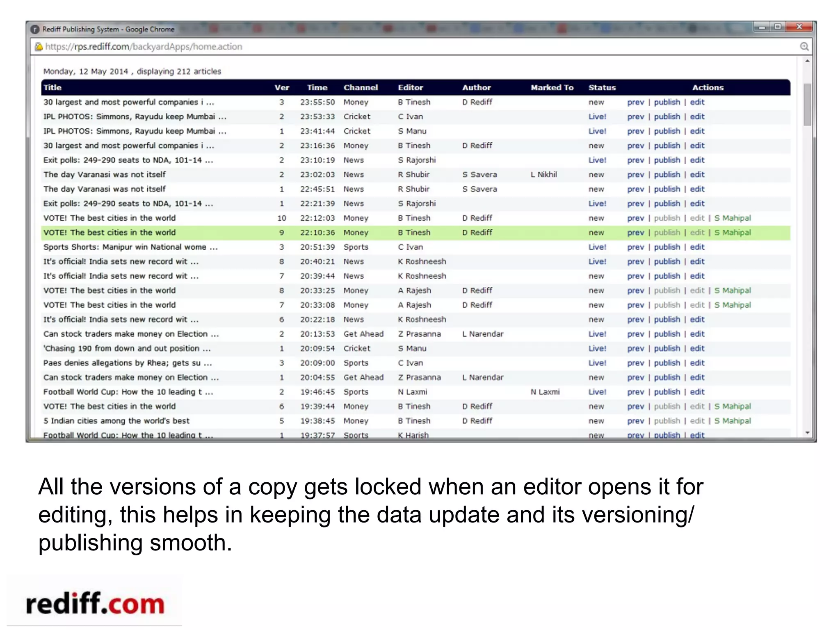840x630 pixels.
Task: Publish Exit polls version 2 at 23:10:19
Action: click(x=667, y=160)
